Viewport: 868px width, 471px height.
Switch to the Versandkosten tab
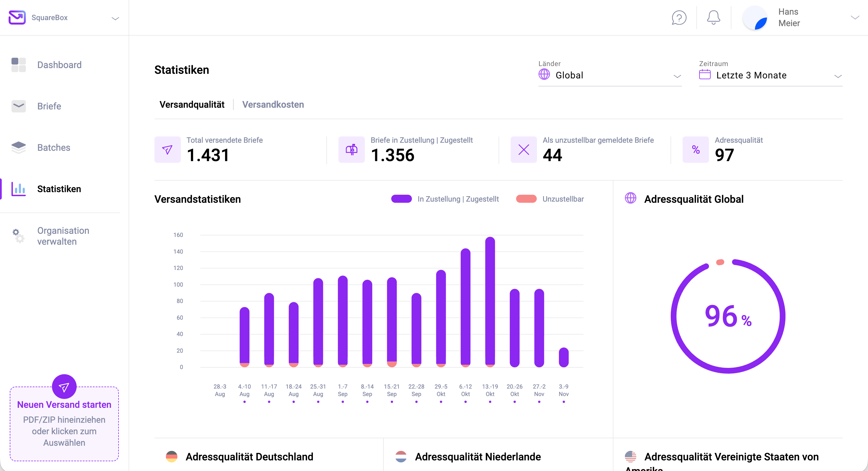(273, 105)
